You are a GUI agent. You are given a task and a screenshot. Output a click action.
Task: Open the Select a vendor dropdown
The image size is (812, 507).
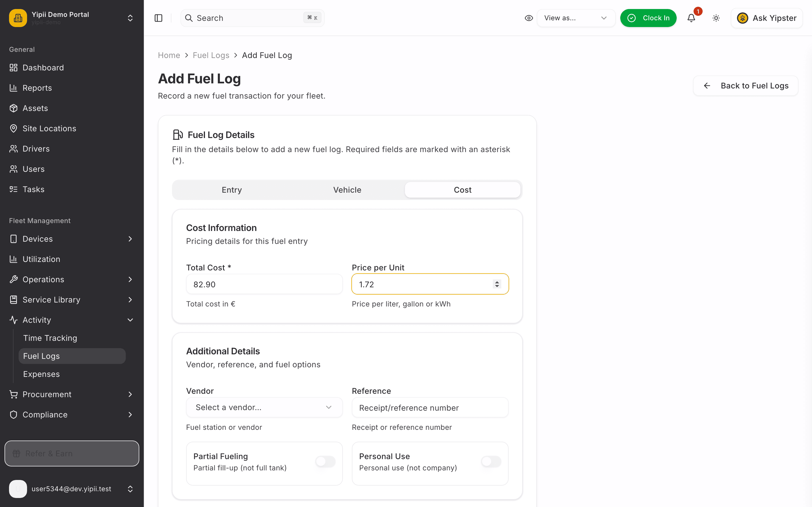click(x=264, y=407)
